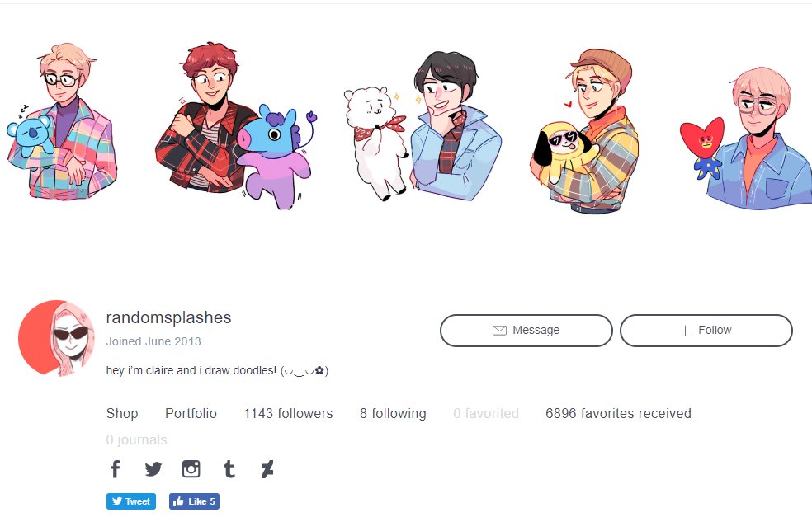Select the artwork with white alpaca plush
This screenshot has width=812, height=517.
(423, 126)
